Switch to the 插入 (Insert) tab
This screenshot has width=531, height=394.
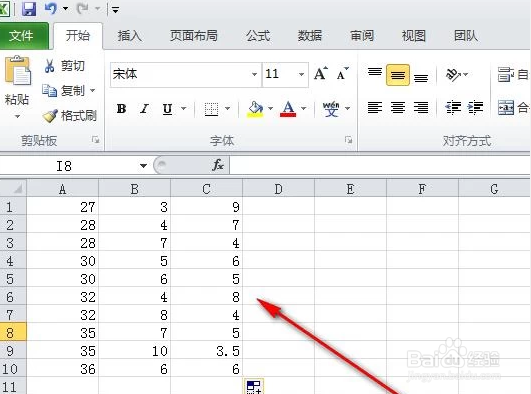(129, 36)
